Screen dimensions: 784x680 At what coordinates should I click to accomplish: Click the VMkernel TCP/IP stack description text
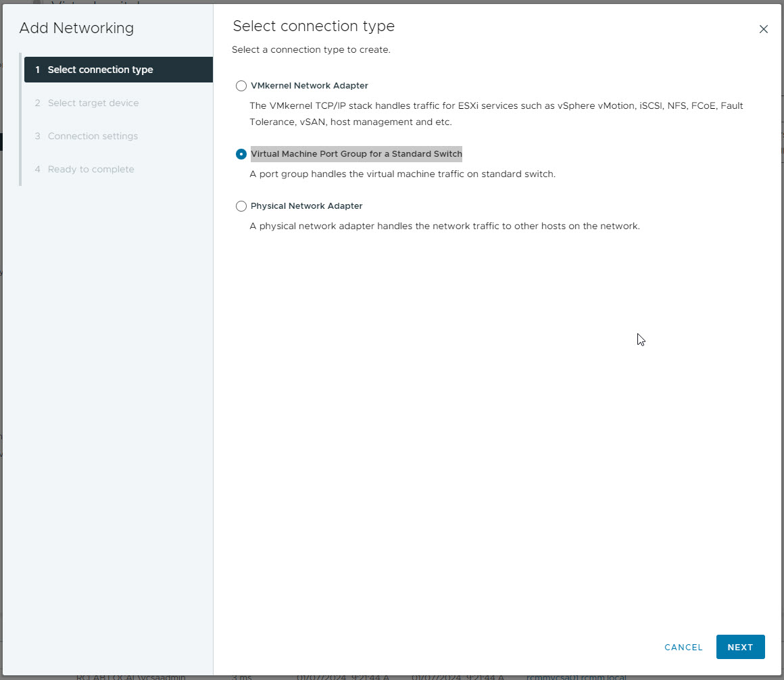(x=496, y=114)
